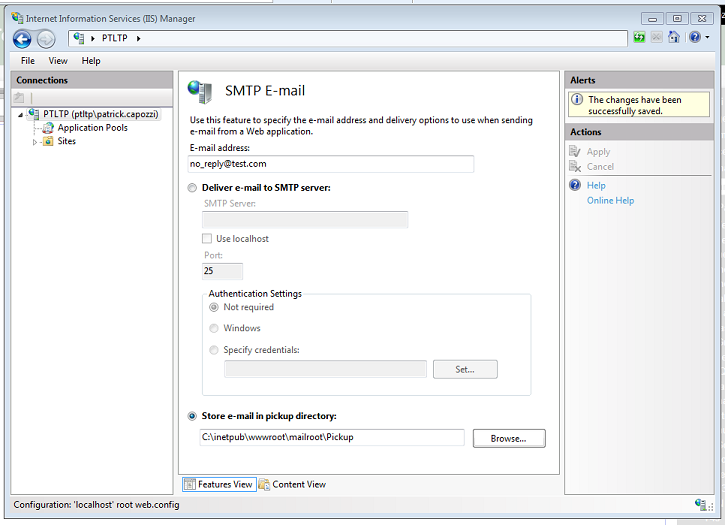
Task: Go to Home via house icon
Action: click(x=674, y=37)
